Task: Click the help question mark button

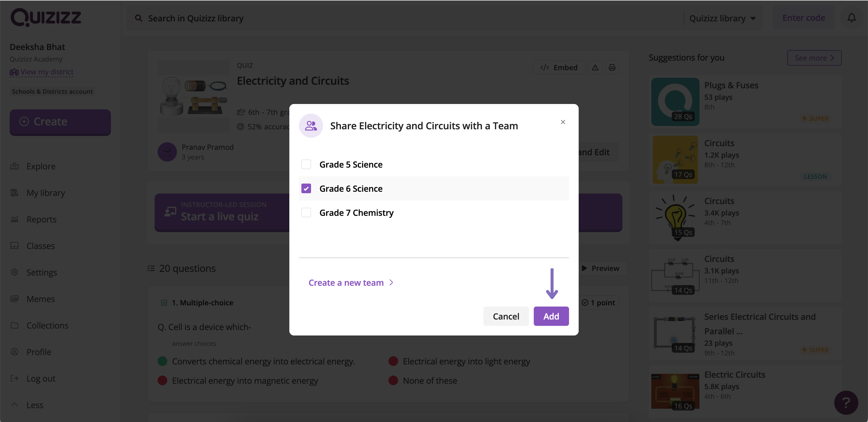Action: [846, 402]
